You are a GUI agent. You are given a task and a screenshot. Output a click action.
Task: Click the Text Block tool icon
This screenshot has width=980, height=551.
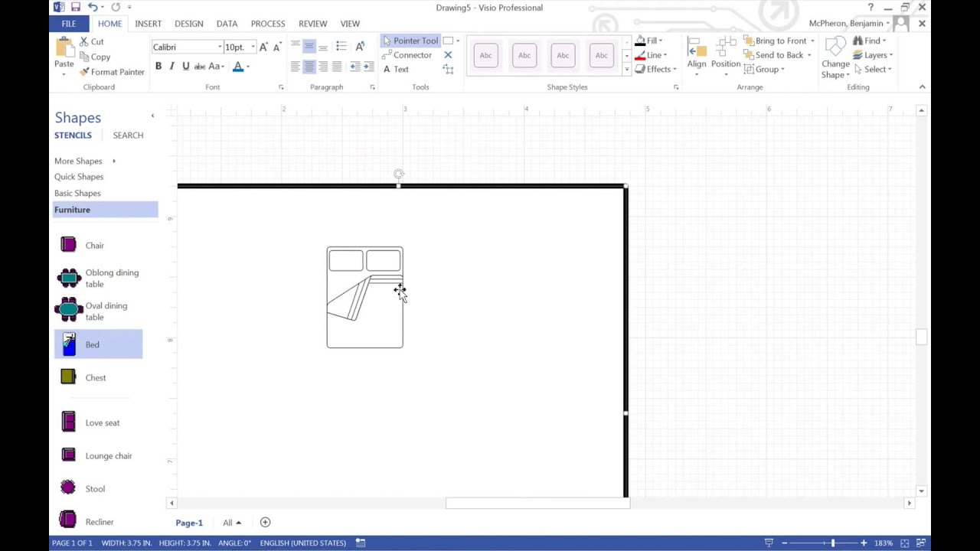[448, 69]
